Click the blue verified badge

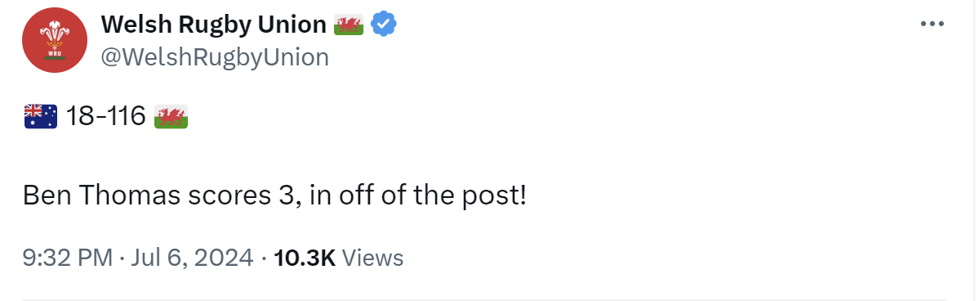click(384, 25)
